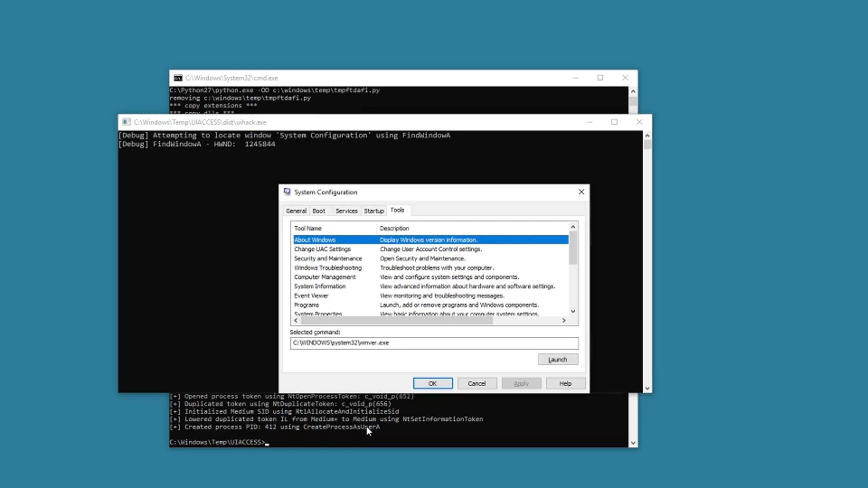Confirm with the OK button
Screen dimensions: 868x488
point(433,383)
